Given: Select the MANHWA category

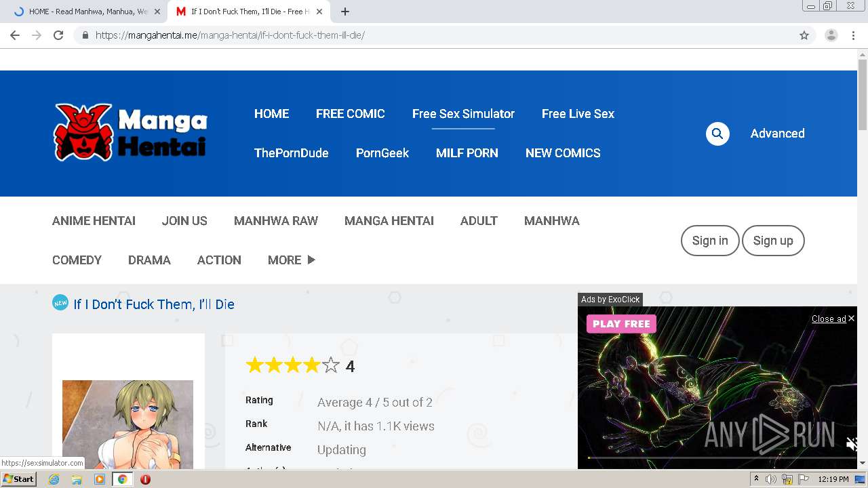Looking at the screenshot, I should coord(552,221).
